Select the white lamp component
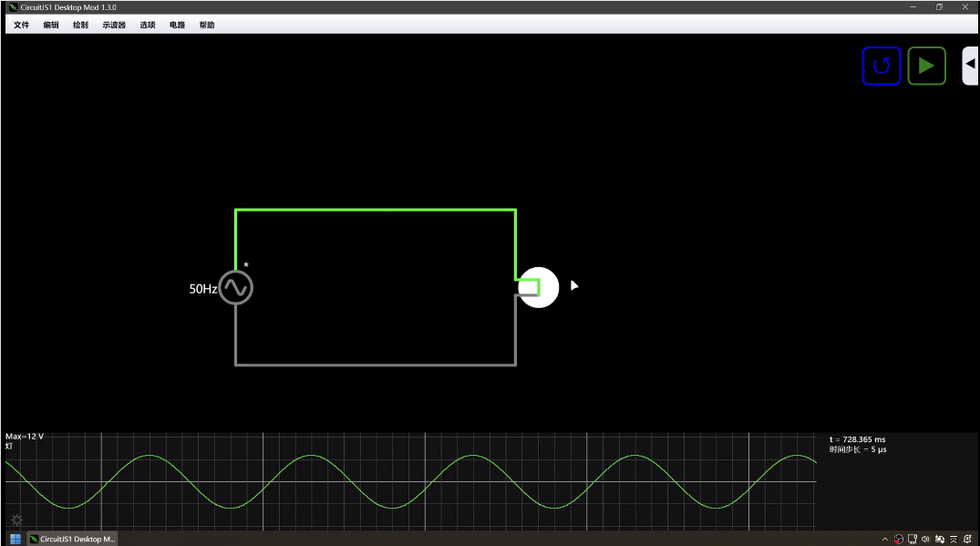This screenshot has height=546, width=980. [x=539, y=287]
